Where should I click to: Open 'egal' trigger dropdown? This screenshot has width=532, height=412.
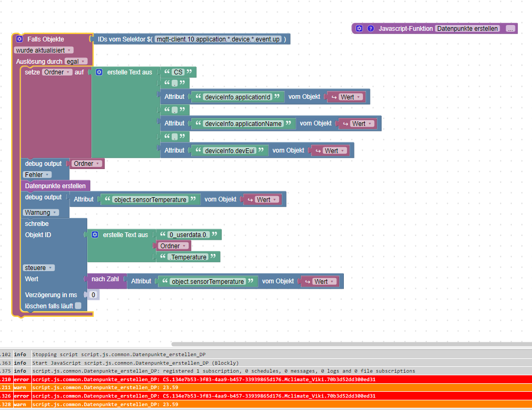(76, 62)
